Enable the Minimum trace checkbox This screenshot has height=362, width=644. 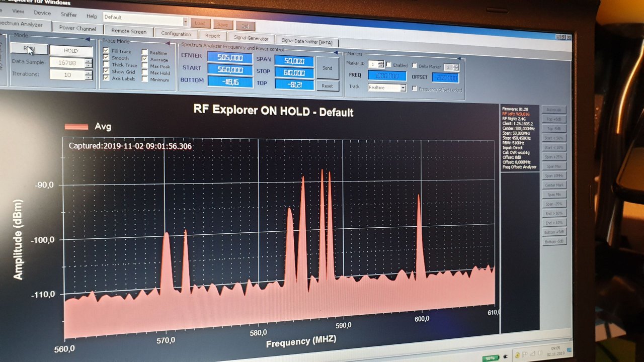pyautogui.click(x=144, y=79)
